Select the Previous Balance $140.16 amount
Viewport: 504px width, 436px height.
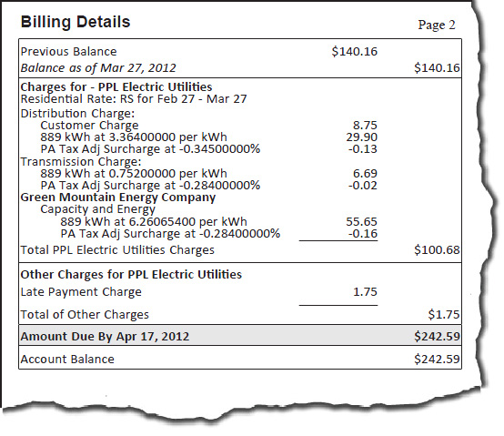355,52
